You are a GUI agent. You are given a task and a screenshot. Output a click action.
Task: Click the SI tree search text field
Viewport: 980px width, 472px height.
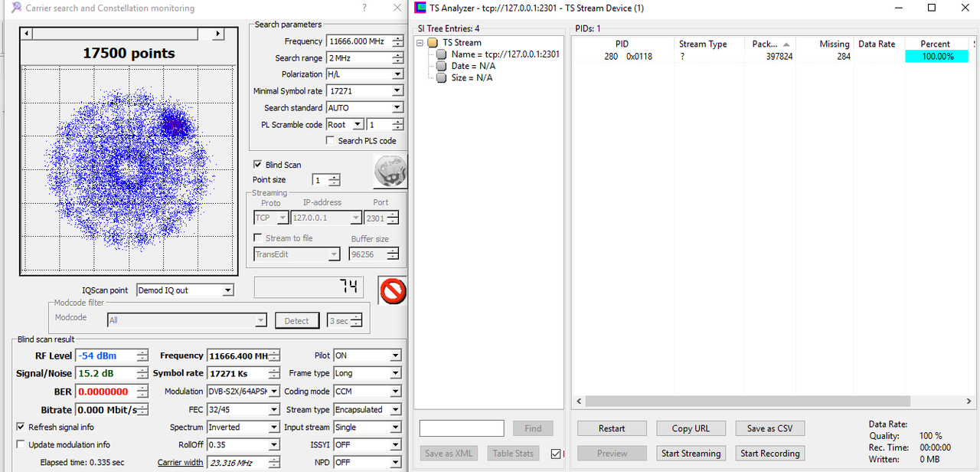point(462,428)
